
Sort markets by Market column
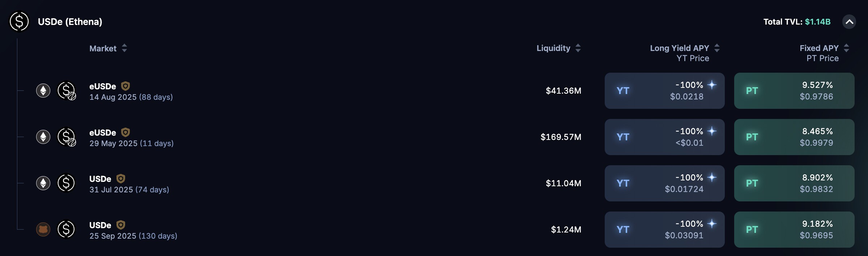124,48
